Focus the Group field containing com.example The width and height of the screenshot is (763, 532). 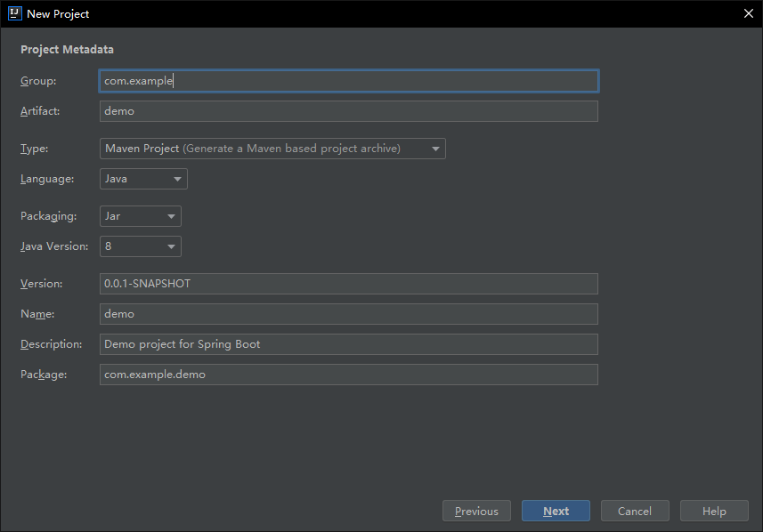(x=348, y=81)
